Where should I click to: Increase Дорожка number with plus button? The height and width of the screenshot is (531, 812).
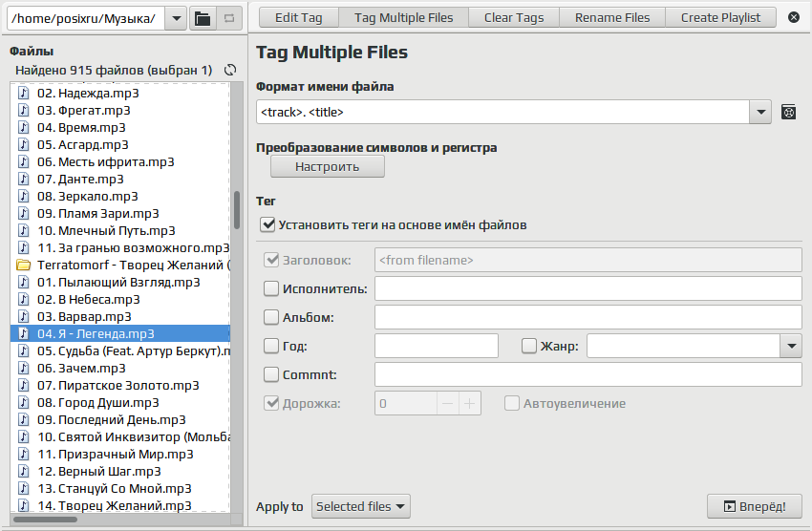tap(470, 403)
